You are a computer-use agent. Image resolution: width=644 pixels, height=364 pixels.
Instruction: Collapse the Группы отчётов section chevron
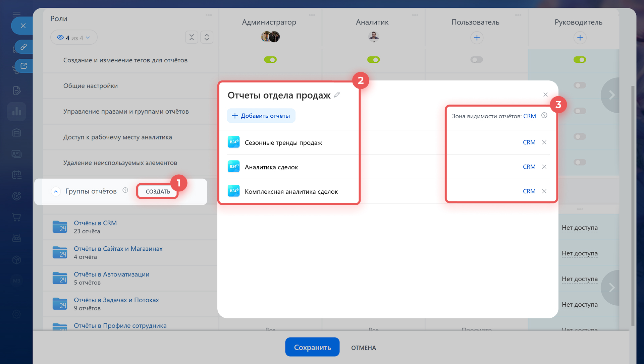coord(56,191)
